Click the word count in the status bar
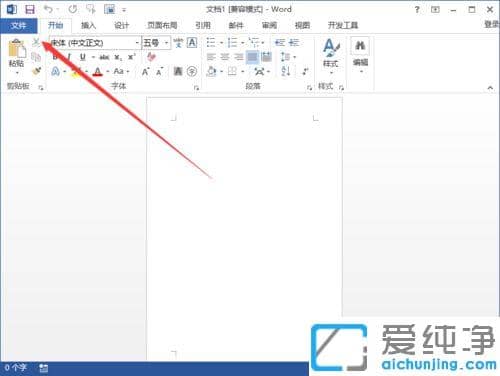The height and width of the screenshot is (376, 500). pos(16,368)
